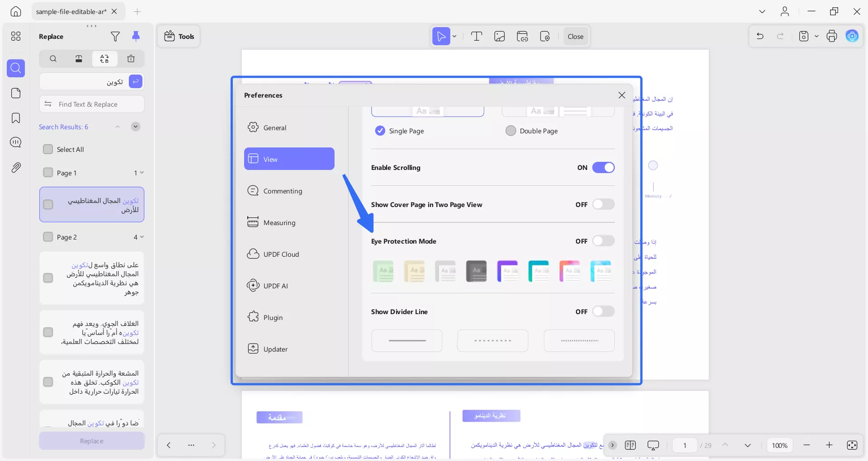Click the Redo arrow

tap(780, 36)
